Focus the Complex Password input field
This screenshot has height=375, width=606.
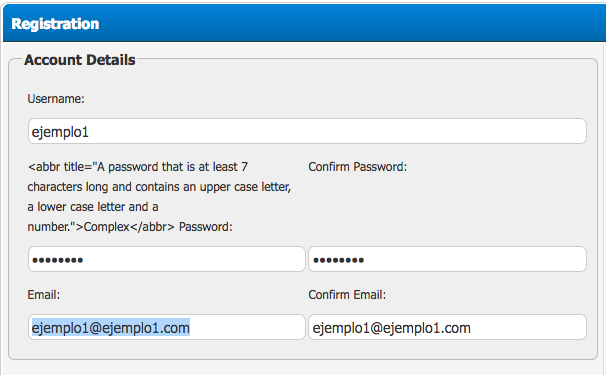pyautogui.click(x=167, y=259)
